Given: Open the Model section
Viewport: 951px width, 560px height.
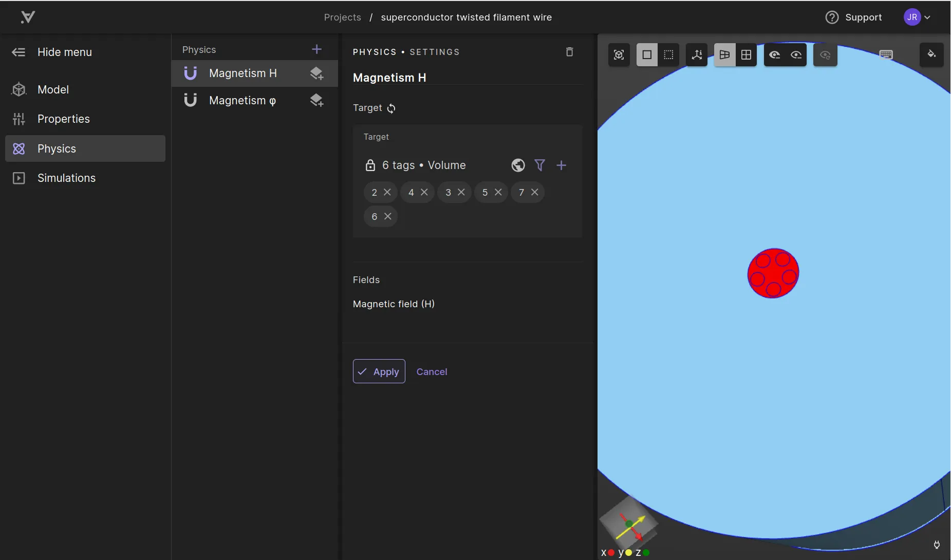Looking at the screenshot, I should click(x=85, y=89).
